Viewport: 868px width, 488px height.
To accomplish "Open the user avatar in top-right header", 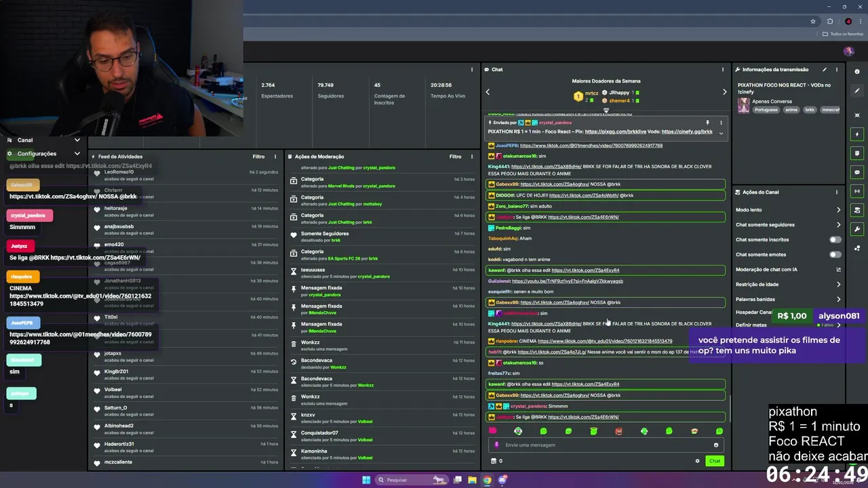I will 848,52.
